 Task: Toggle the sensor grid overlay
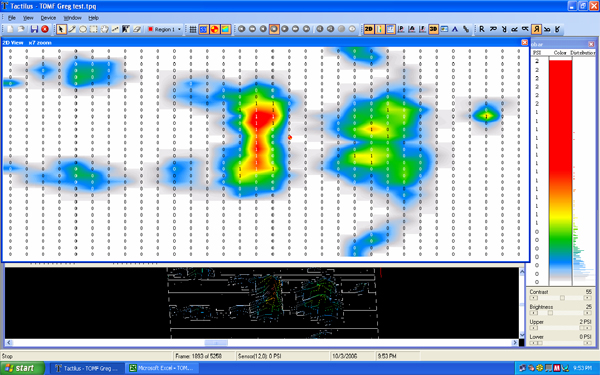(193, 29)
